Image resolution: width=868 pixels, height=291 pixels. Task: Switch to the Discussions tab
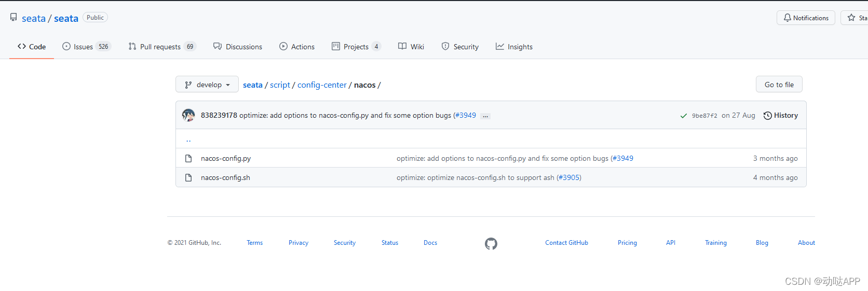point(238,47)
